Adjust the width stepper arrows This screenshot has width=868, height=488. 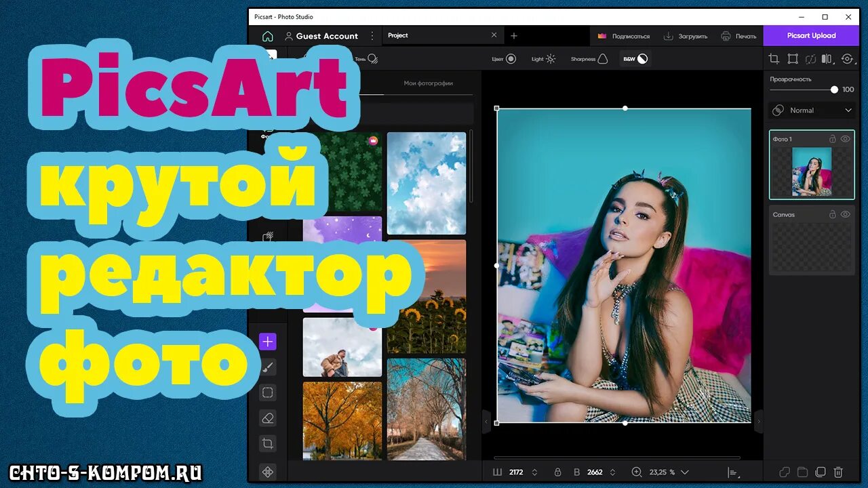pyautogui.click(x=534, y=472)
